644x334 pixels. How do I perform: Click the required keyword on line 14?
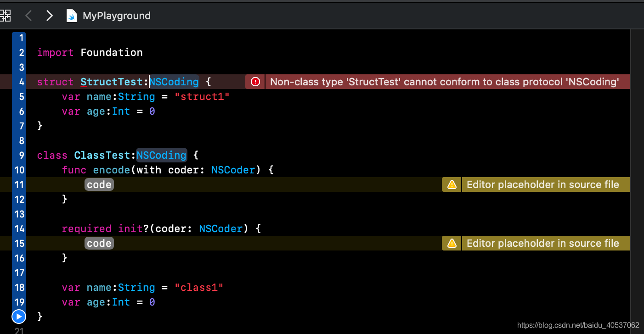[87, 228]
